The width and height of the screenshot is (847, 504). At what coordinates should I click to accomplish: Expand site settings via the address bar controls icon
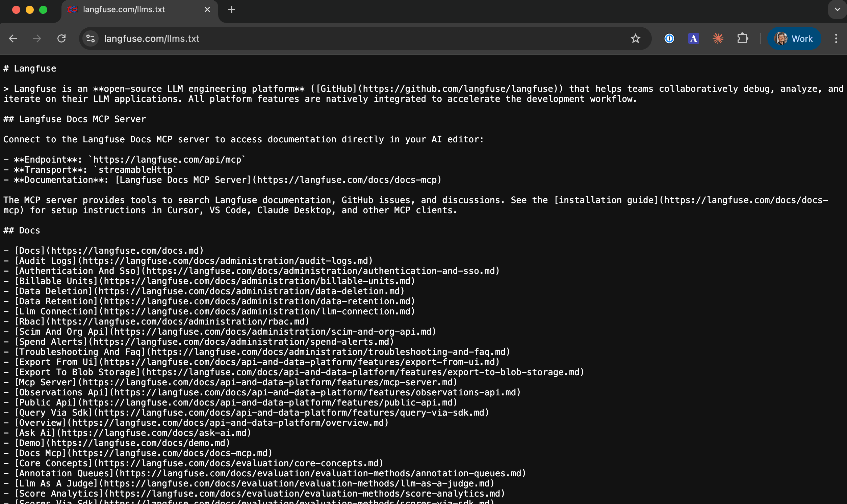pos(90,38)
